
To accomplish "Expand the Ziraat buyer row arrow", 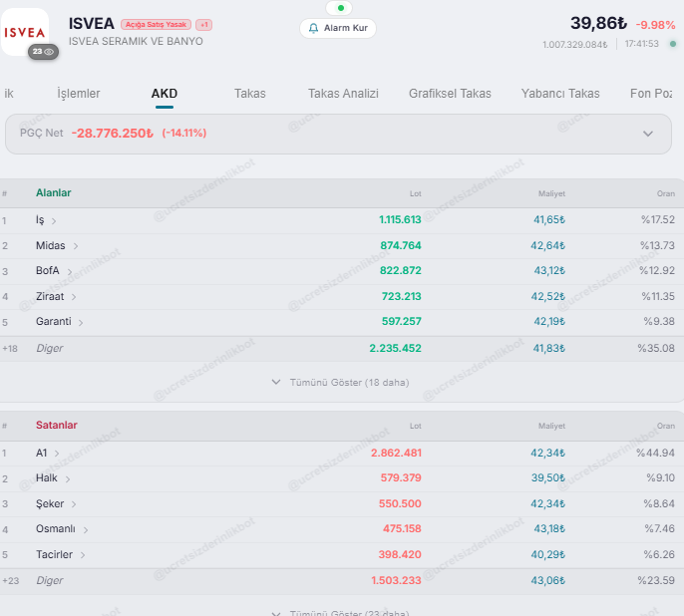I will pyautogui.click(x=74, y=297).
